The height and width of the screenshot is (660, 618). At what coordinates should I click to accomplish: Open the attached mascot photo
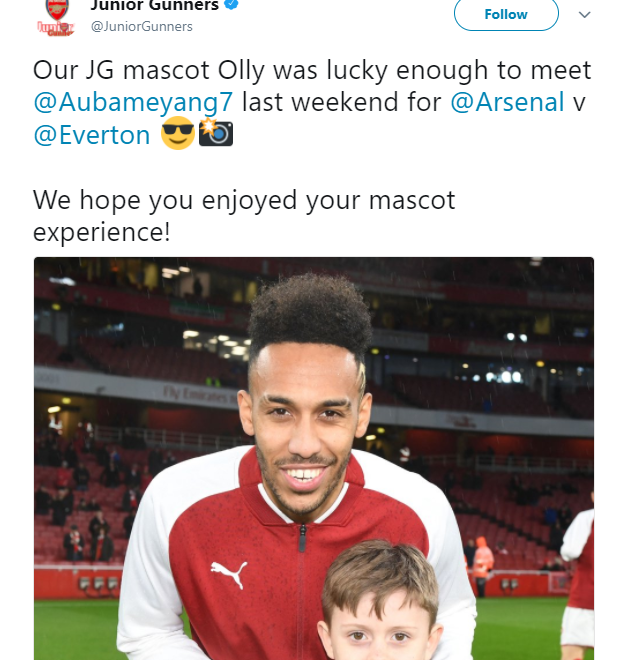314,458
